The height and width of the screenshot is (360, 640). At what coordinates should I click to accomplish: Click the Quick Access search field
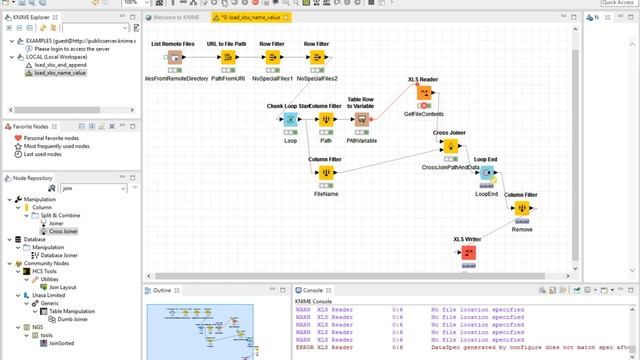click(x=618, y=3)
